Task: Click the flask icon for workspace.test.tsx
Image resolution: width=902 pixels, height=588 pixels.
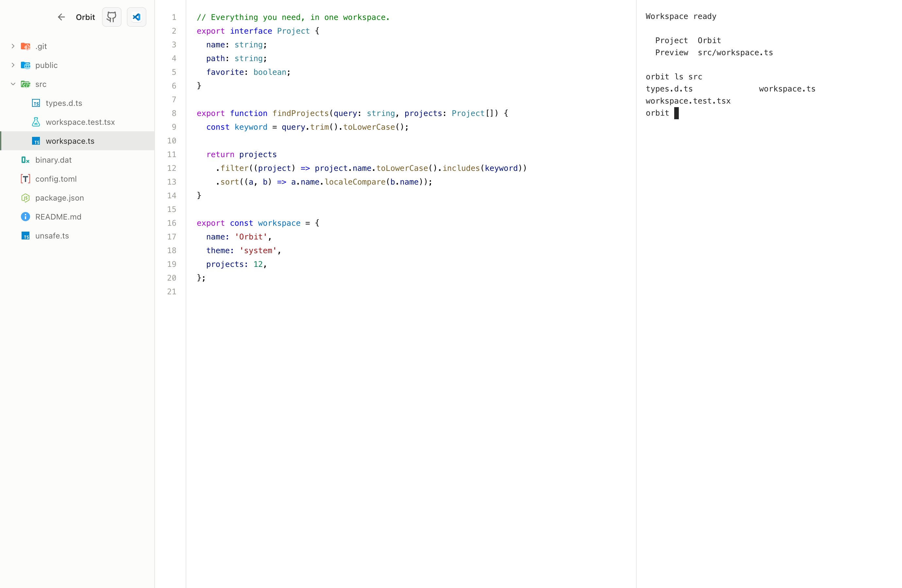Action: tap(36, 122)
